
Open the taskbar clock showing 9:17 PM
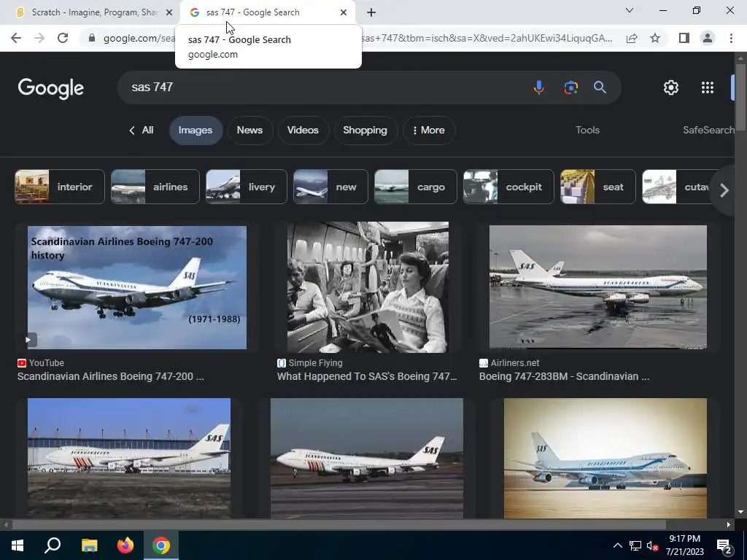tap(684, 545)
